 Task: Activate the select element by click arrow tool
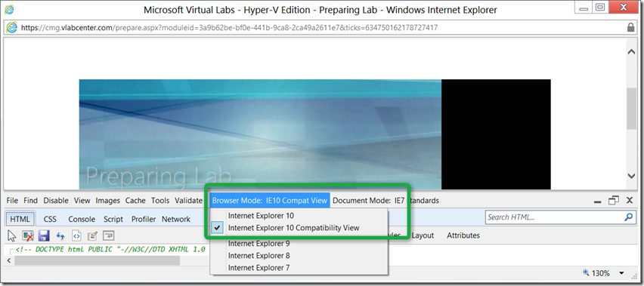12,236
